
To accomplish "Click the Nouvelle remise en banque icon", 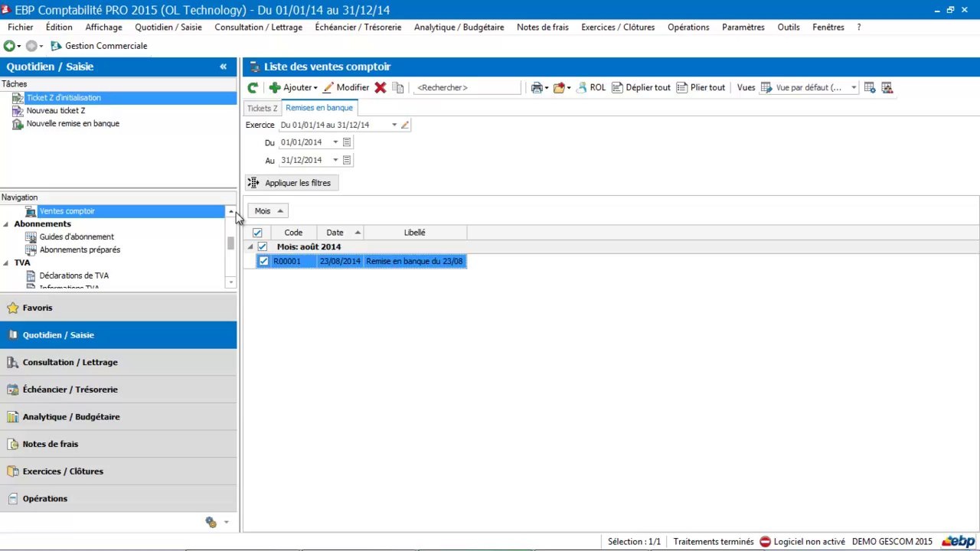I will [18, 124].
